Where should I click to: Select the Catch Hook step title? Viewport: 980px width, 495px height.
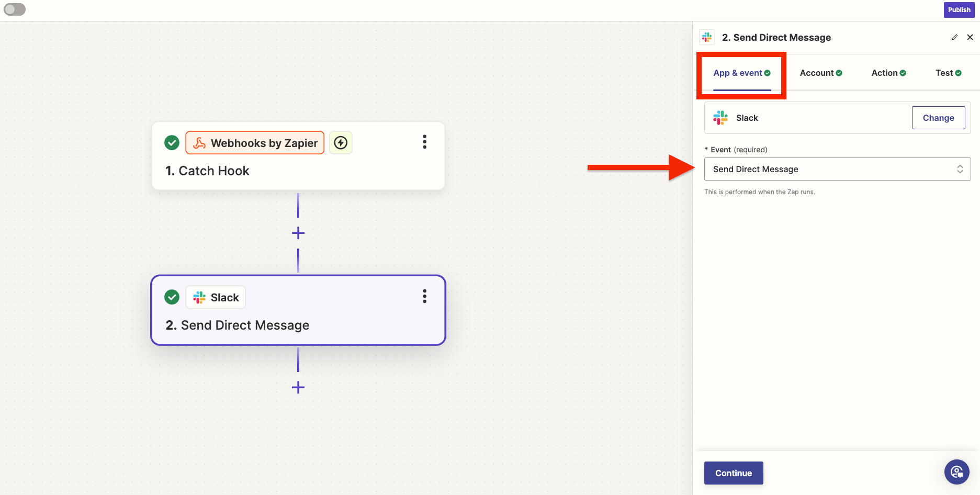coord(208,171)
